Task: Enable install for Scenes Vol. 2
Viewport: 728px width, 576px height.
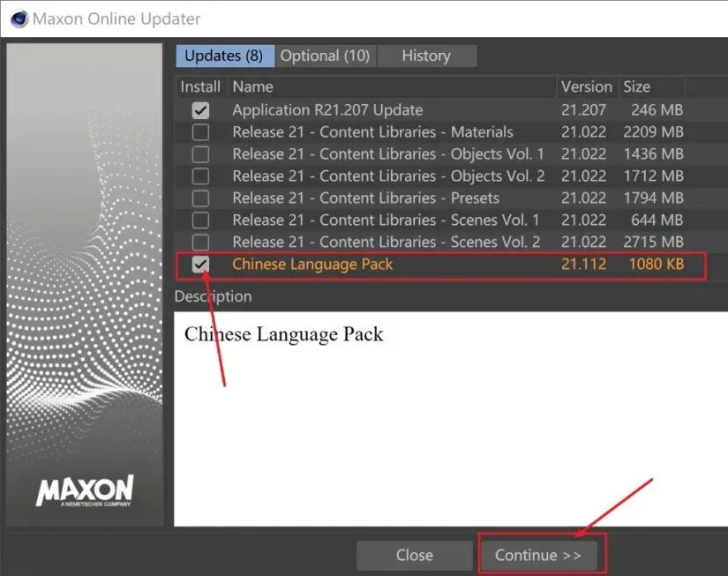Action: (x=200, y=242)
